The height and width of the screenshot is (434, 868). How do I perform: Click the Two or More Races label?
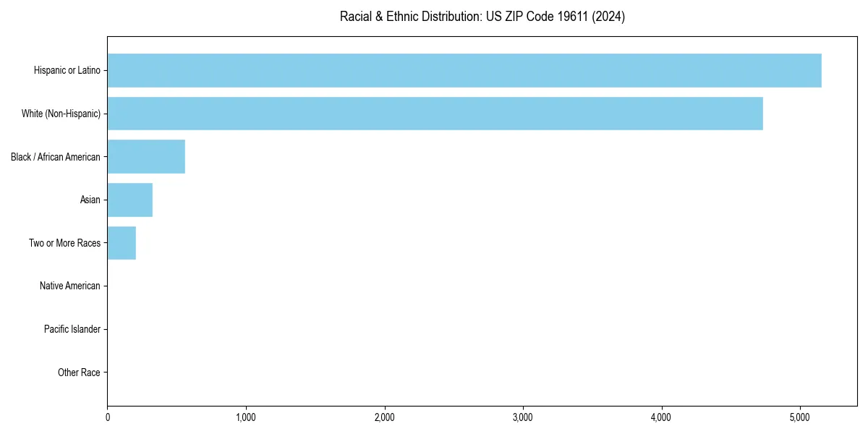[x=64, y=243]
